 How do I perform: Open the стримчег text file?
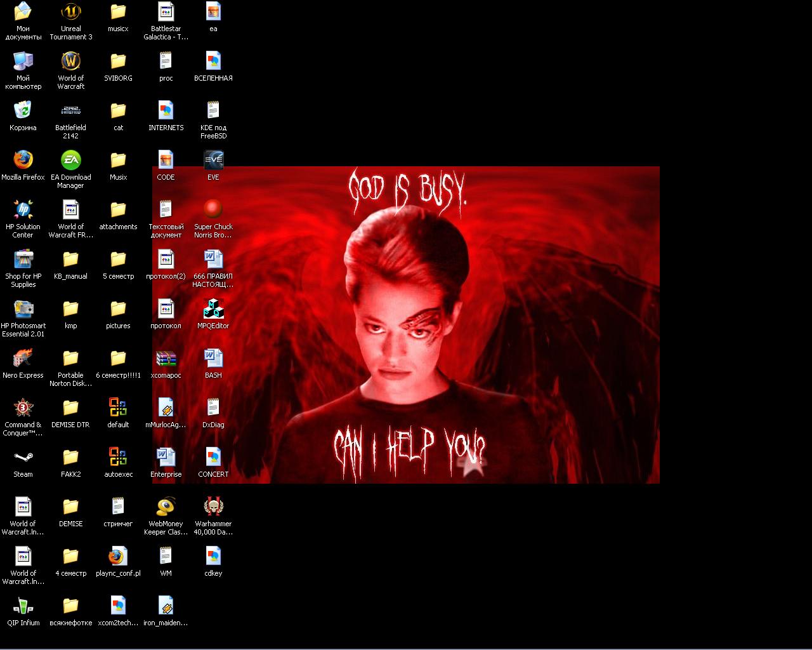[118, 507]
